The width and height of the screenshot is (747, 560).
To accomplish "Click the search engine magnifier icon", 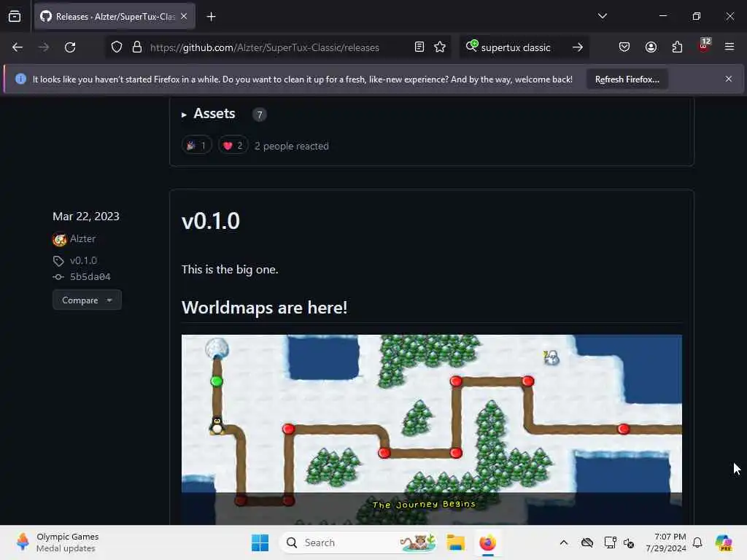I will [x=472, y=46].
